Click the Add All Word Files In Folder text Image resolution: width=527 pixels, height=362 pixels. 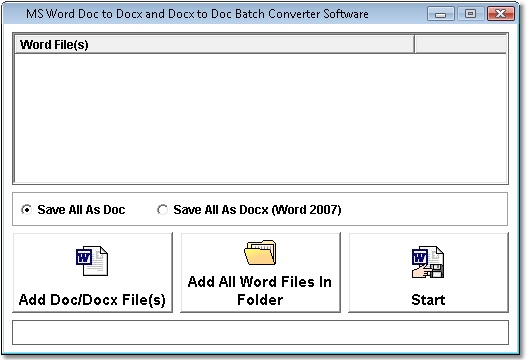point(260,291)
